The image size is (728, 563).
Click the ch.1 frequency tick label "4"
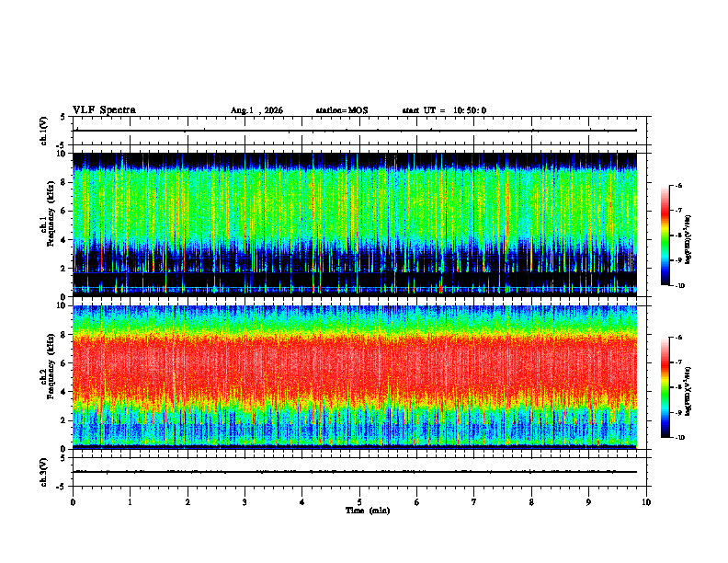tap(63, 240)
